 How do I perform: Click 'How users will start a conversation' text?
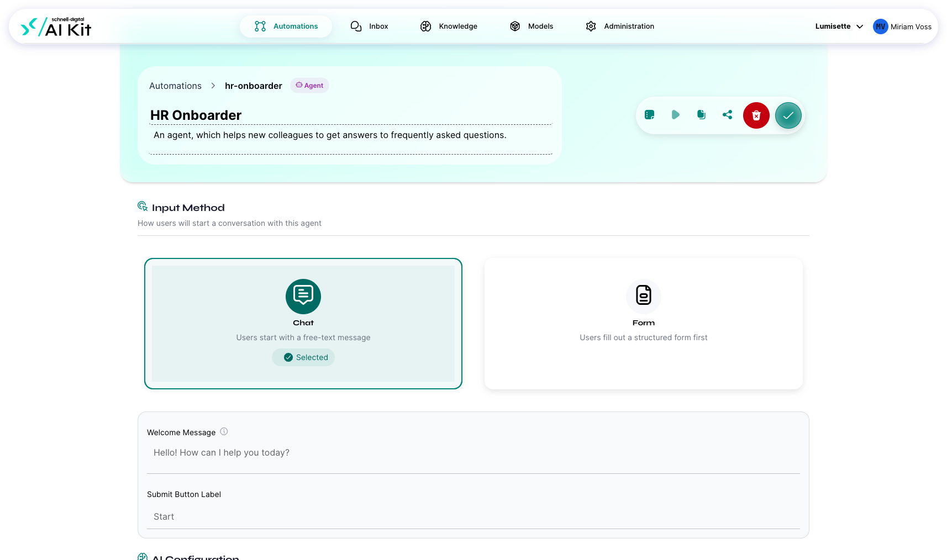(229, 224)
